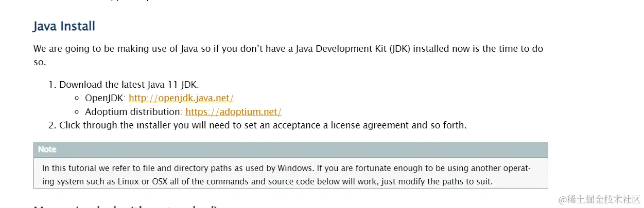
Task: Click the 'Adoptium distribution:' label text
Action: tap(134, 112)
